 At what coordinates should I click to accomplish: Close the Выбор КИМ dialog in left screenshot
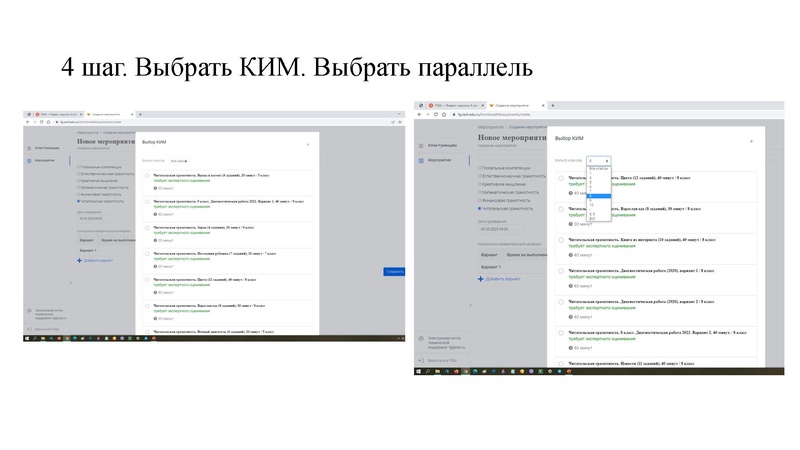(x=308, y=144)
